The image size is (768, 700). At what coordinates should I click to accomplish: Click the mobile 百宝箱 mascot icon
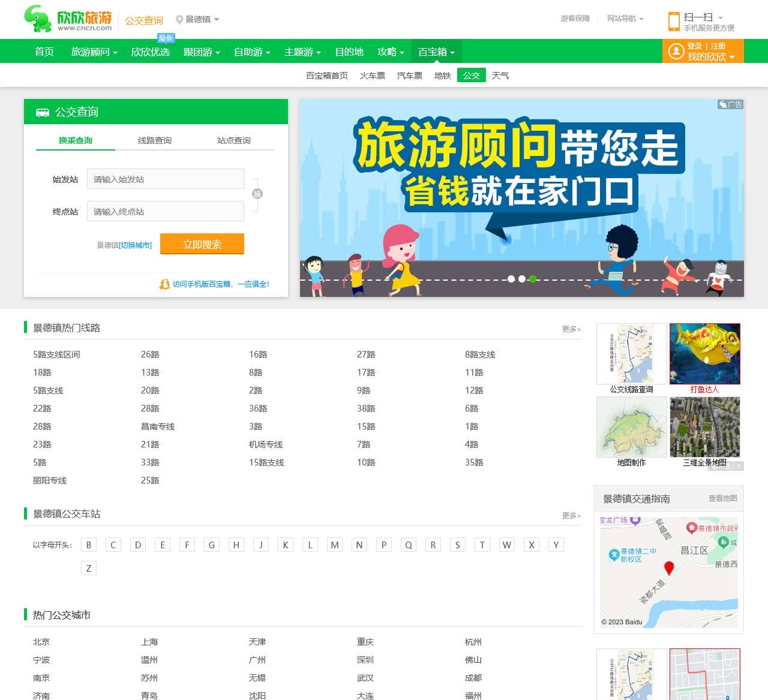[x=164, y=284]
